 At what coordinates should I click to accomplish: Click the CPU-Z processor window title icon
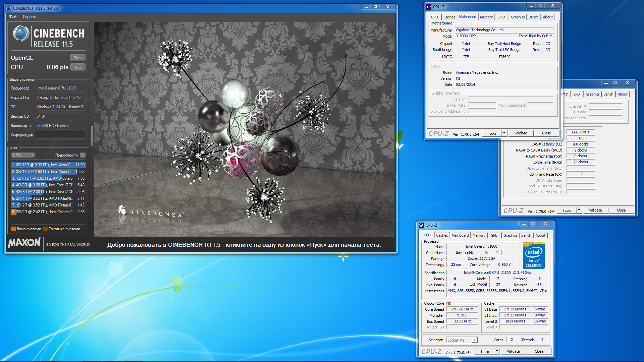point(421,225)
